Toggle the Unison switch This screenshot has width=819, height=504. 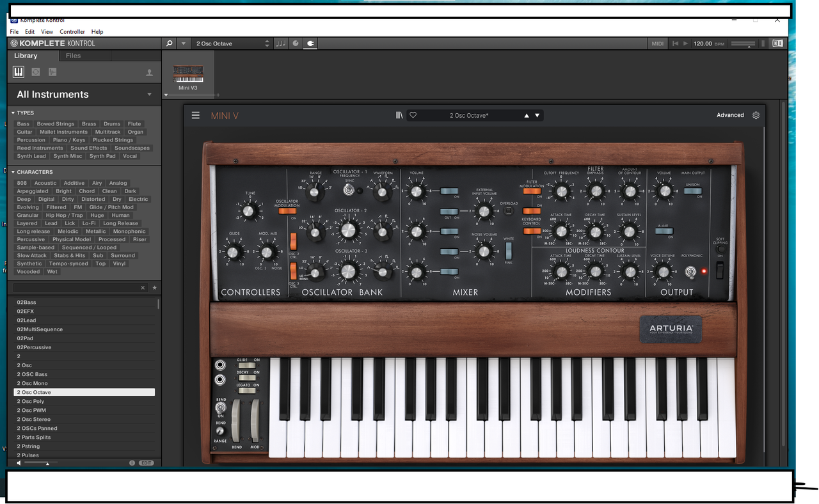692,191
